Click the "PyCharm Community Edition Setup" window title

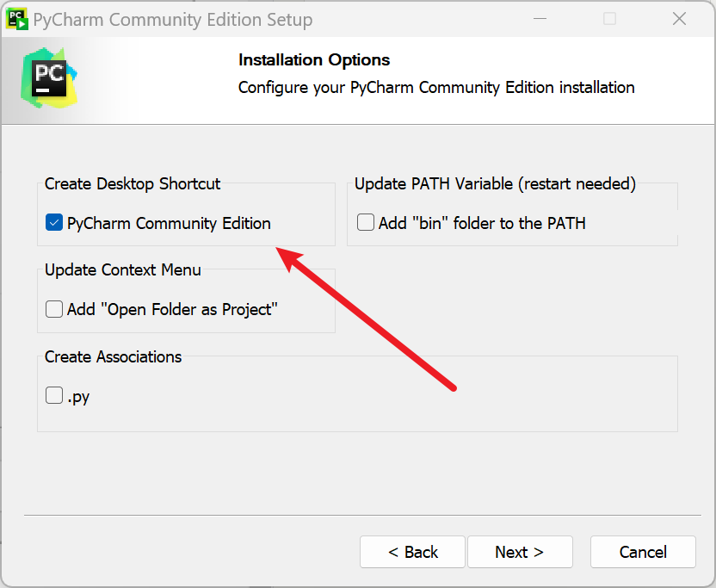pyautogui.click(x=172, y=19)
